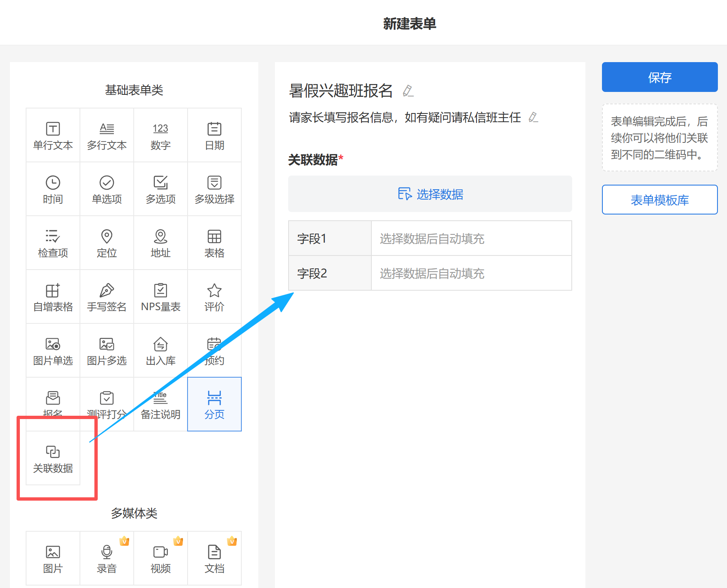The image size is (727, 588).
Task: Click the 新建表单 page title
Action: pyautogui.click(x=409, y=24)
